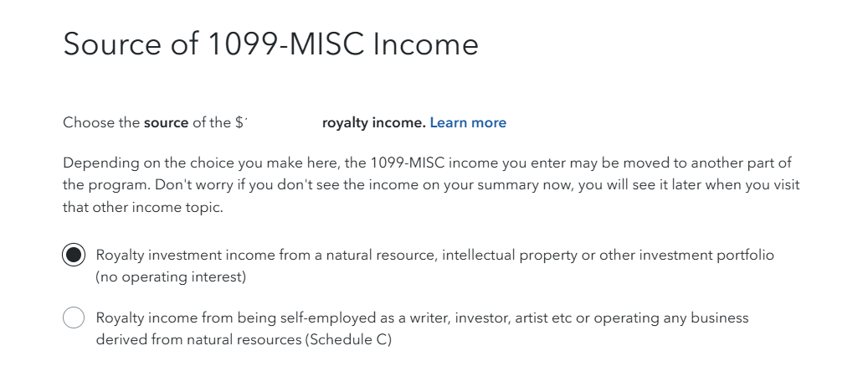Click the bold word 'source' in the prompt
The width and height of the screenshot is (868, 377).
pyautogui.click(x=166, y=122)
